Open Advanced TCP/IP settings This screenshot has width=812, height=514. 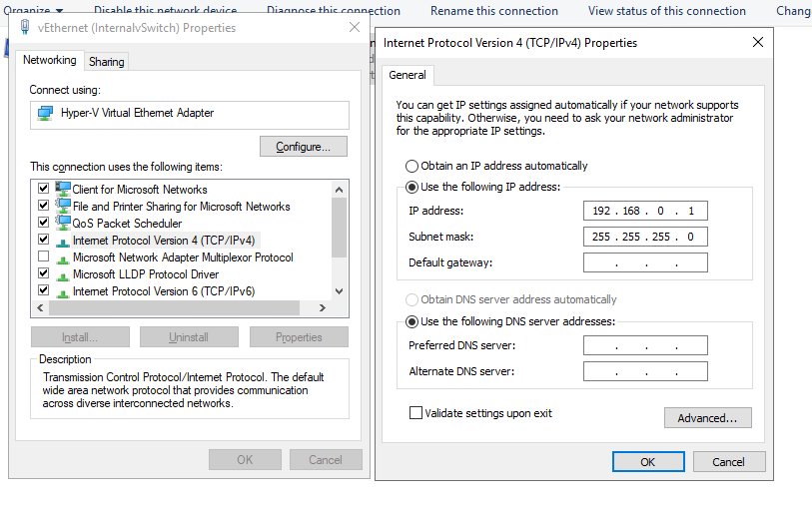[x=708, y=418]
